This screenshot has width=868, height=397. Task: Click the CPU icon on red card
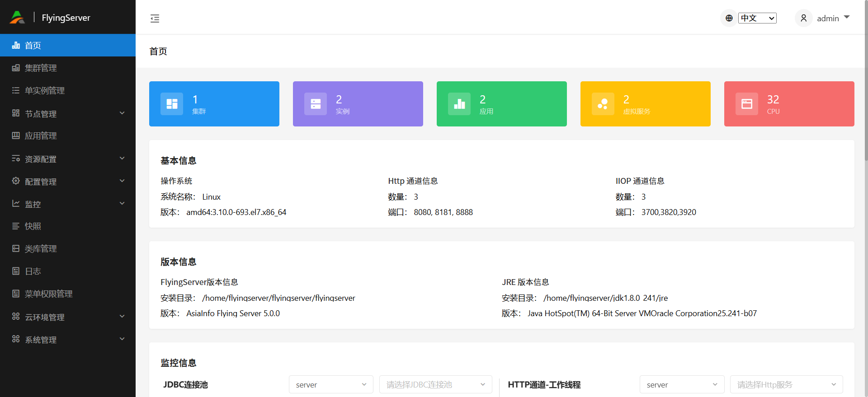tap(747, 104)
